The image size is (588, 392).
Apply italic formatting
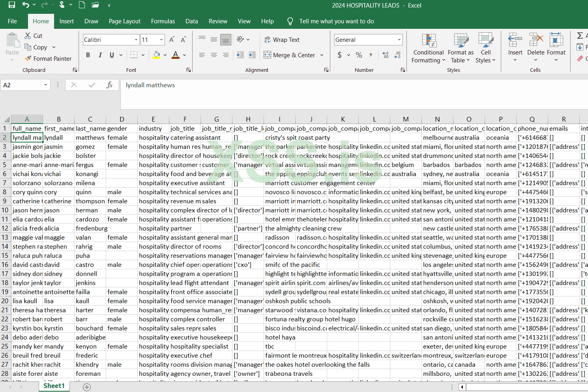(100, 55)
